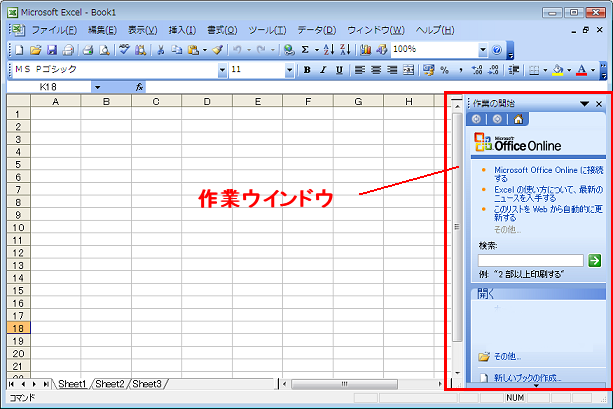Click the Copy icon

pos(177,50)
